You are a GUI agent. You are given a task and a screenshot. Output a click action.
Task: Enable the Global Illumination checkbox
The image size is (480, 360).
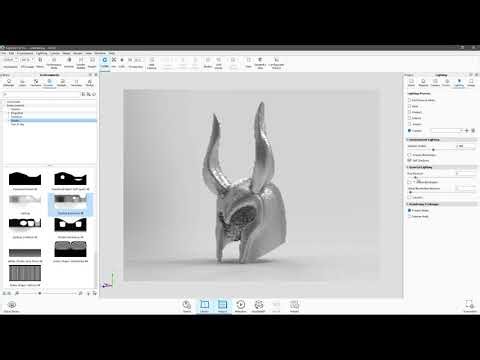point(410,182)
